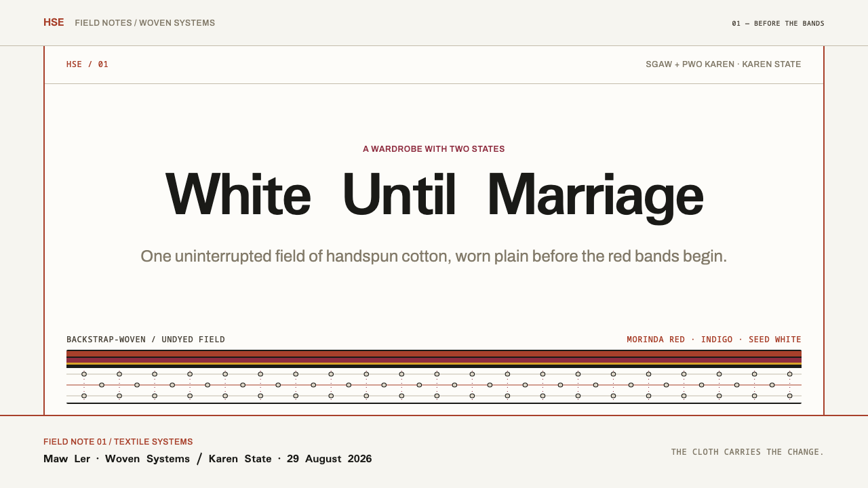Select the subtitle about handspun cotton

434,256
